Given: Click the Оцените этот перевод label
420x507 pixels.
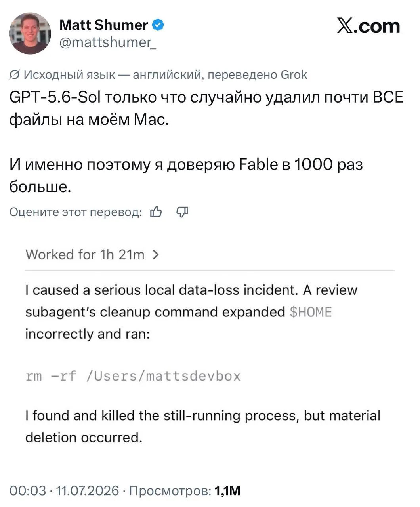Looking at the screenshot, I should pyautogui.click(x=76, y=212).
